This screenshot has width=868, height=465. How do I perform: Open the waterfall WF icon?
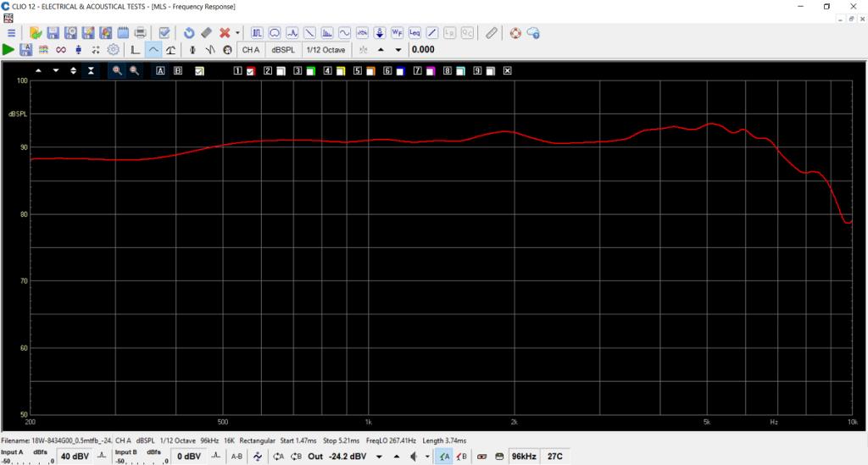(397, 33)
